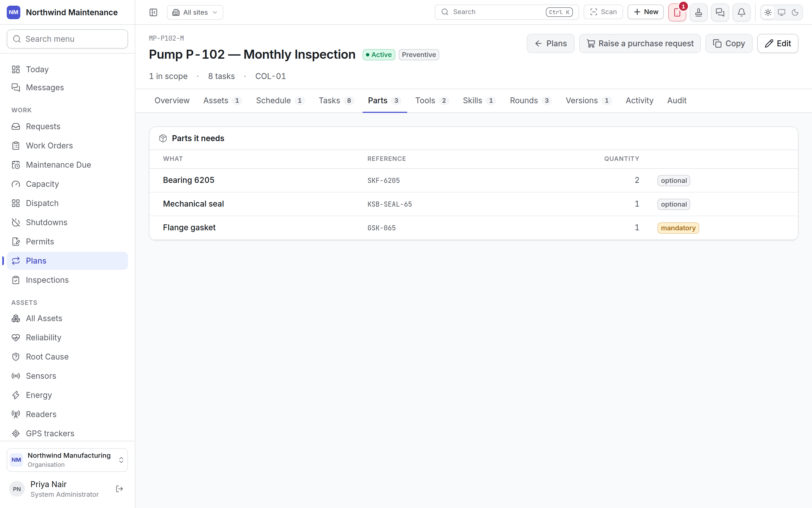Click the sign out icon beside Priya Nair
The image size is (812, 508).
click(x=120, y=489)
